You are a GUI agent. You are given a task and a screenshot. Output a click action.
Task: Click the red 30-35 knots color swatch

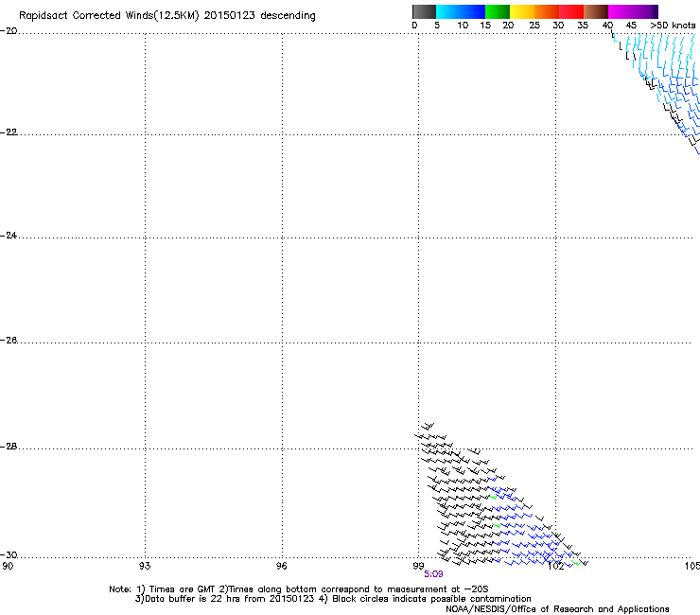(571, 11)
